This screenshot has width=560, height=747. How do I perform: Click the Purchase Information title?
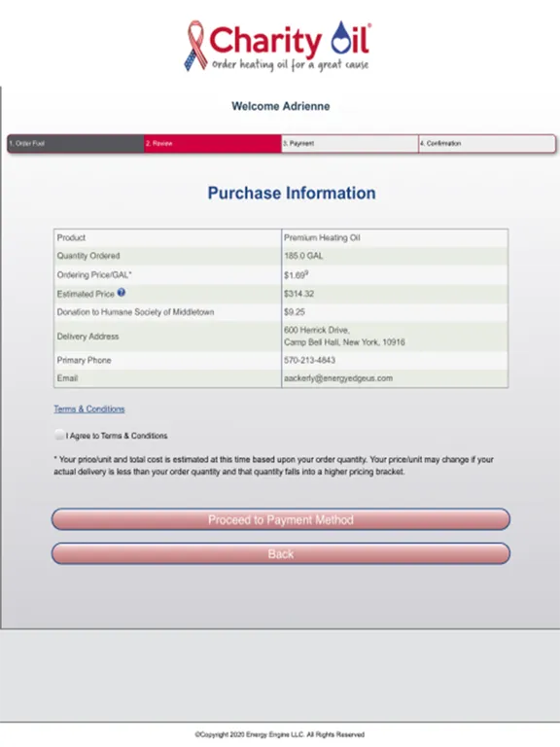[292, 193]
